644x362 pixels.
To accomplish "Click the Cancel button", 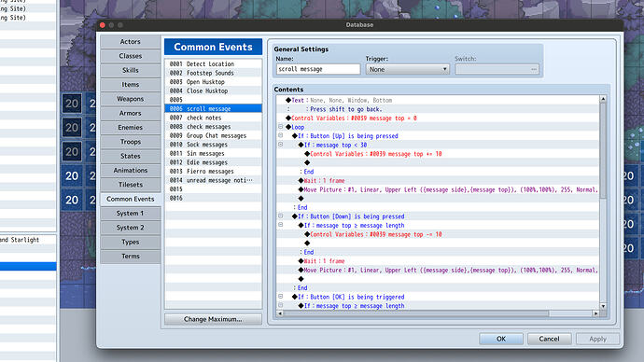I will pos(549,339).
